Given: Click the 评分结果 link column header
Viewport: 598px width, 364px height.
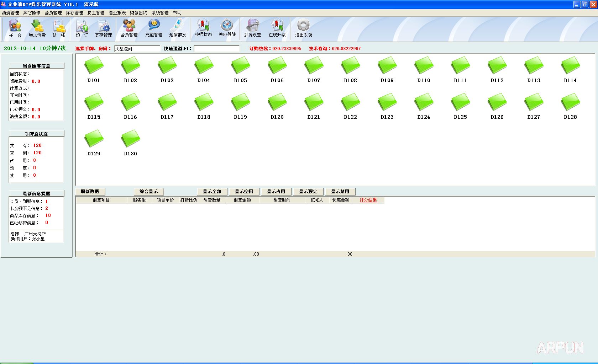Looking at the screenshot, I should tap(368, 200).
